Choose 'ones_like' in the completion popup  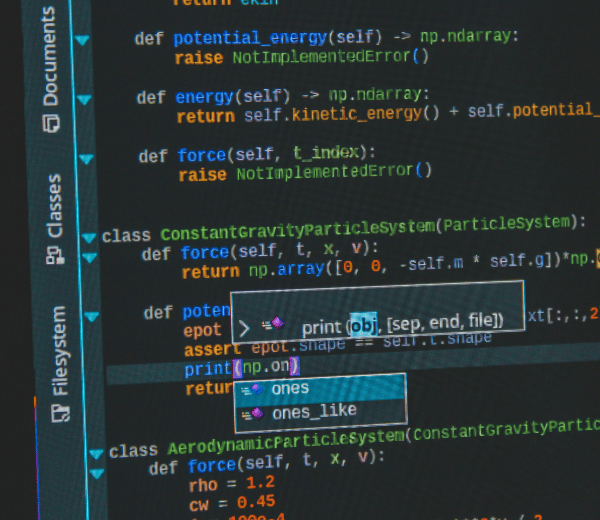(x=314, y=411)
